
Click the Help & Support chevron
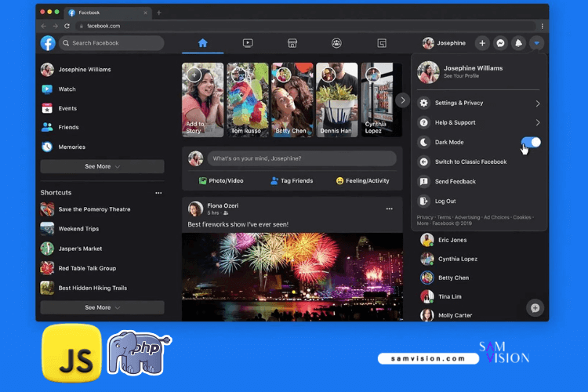[538, 122]
